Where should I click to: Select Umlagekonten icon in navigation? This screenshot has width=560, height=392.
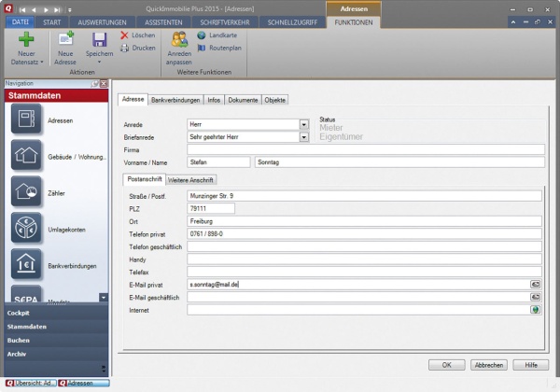click(x=26, y=228)
